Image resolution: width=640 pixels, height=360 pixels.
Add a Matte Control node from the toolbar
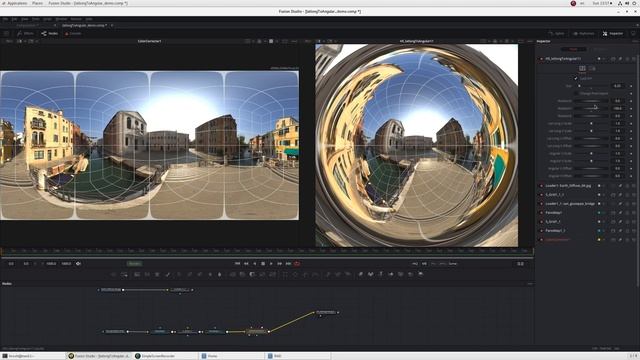[x=252, y=274]
